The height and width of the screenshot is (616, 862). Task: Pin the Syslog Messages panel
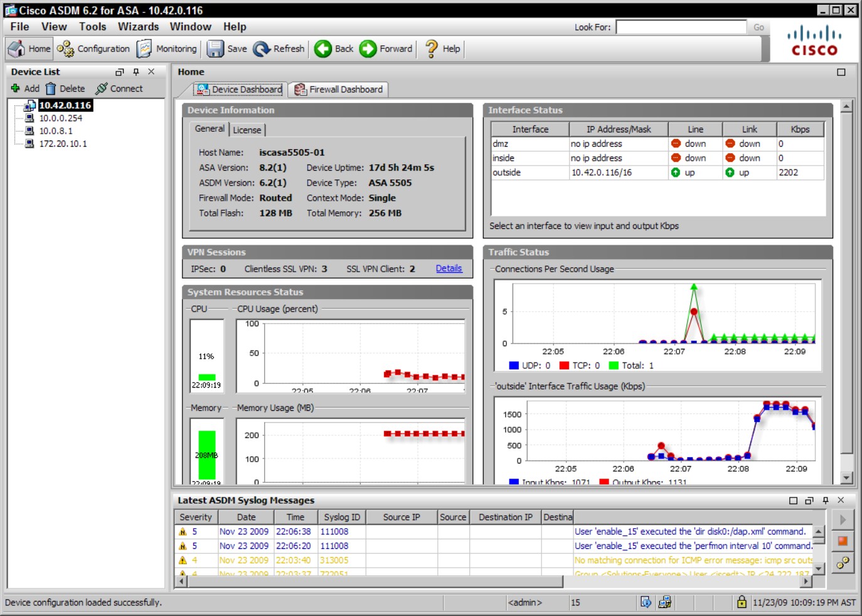click(826, 501)
